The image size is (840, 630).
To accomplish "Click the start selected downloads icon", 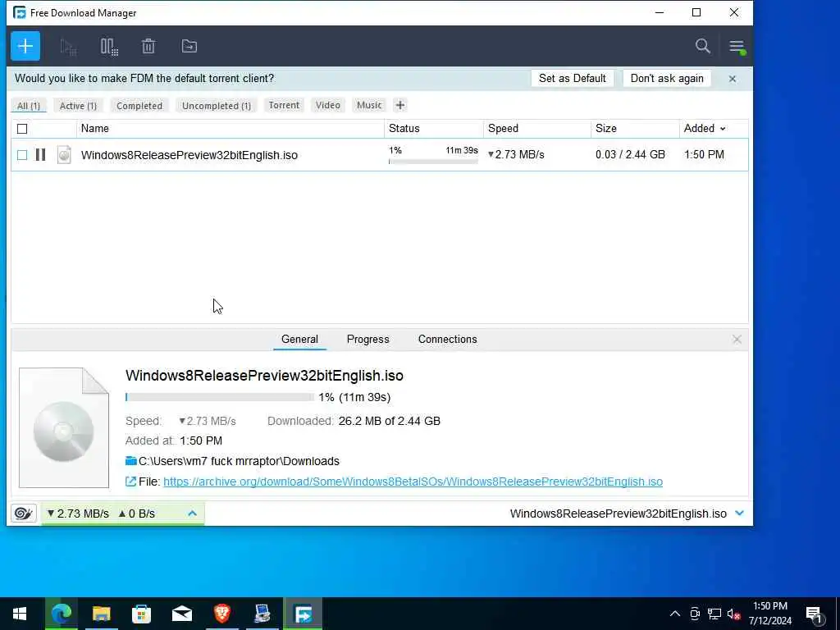I will pyautogui.click(x=68, y=47).
